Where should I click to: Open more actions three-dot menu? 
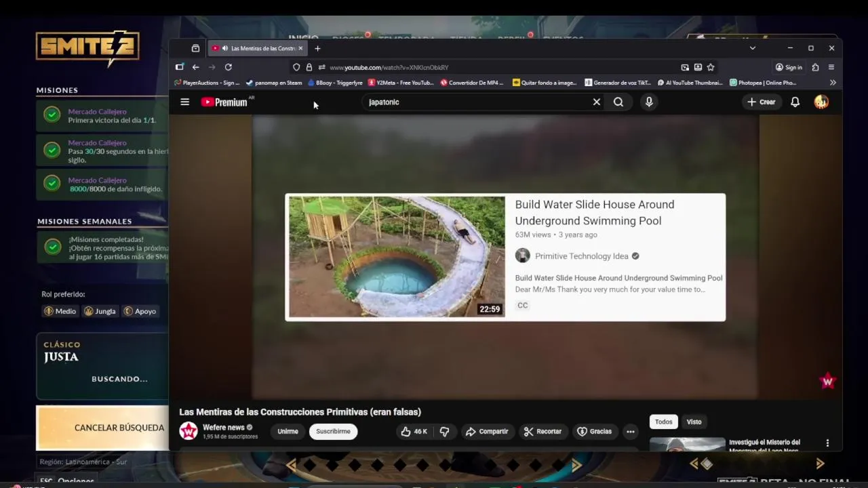point(631,432)
